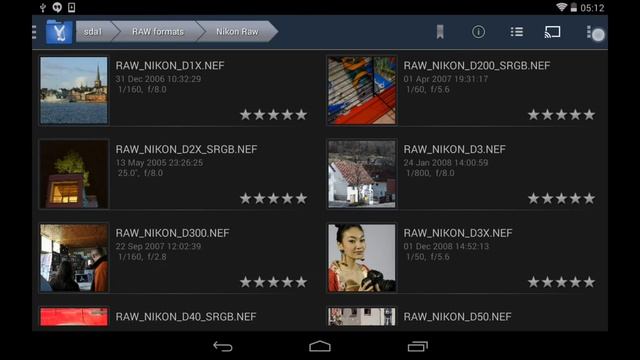The height and width of the screenshot is (360, 640).
Task: Click date 01 Dec 2008 14:52:13
Action: pyautogui.click(x=446, y=246)
